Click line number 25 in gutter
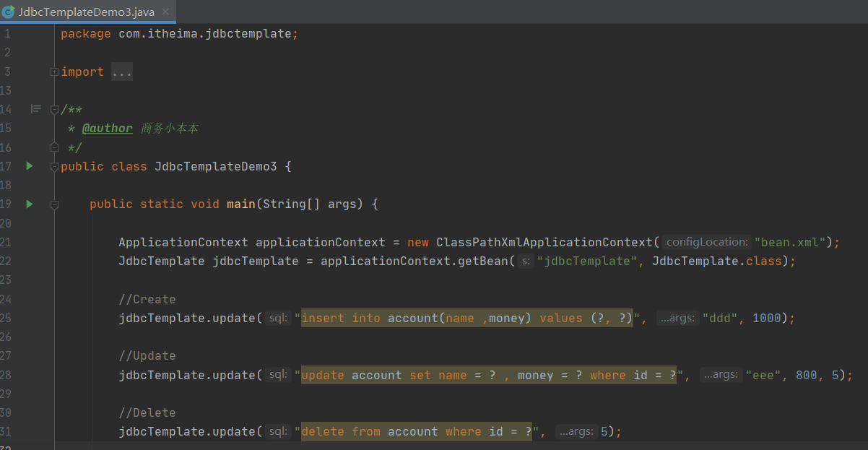Viewport: 868px width, 450px height. click(x=6, y=318)
